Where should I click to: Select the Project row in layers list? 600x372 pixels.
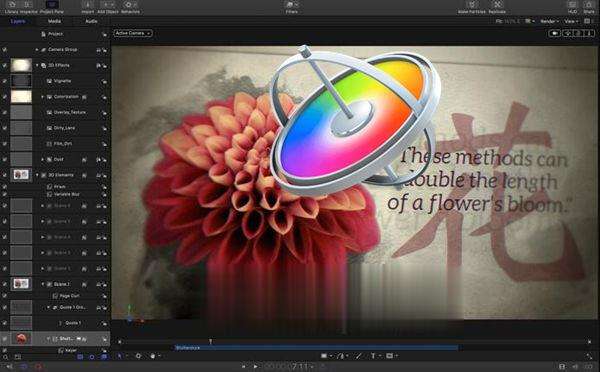point(55,34)
